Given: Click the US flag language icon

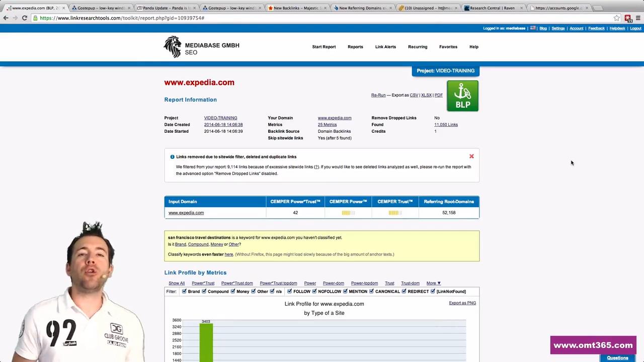Looking at the screenshot, I should coord(533,28).
